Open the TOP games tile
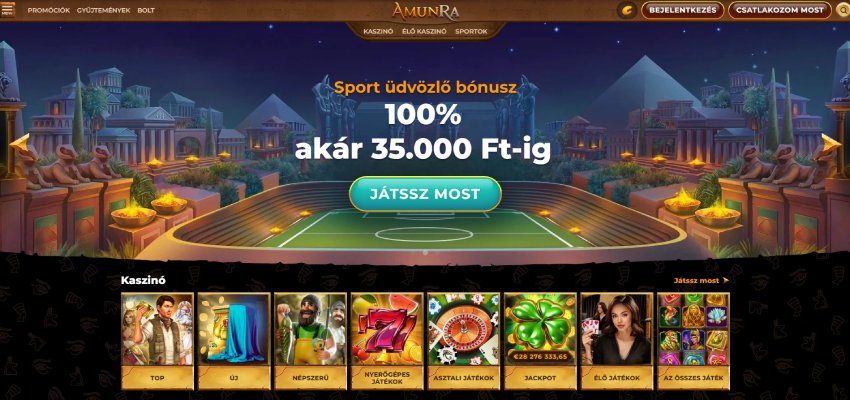The image size is (850, 400). tap(157, 341)
